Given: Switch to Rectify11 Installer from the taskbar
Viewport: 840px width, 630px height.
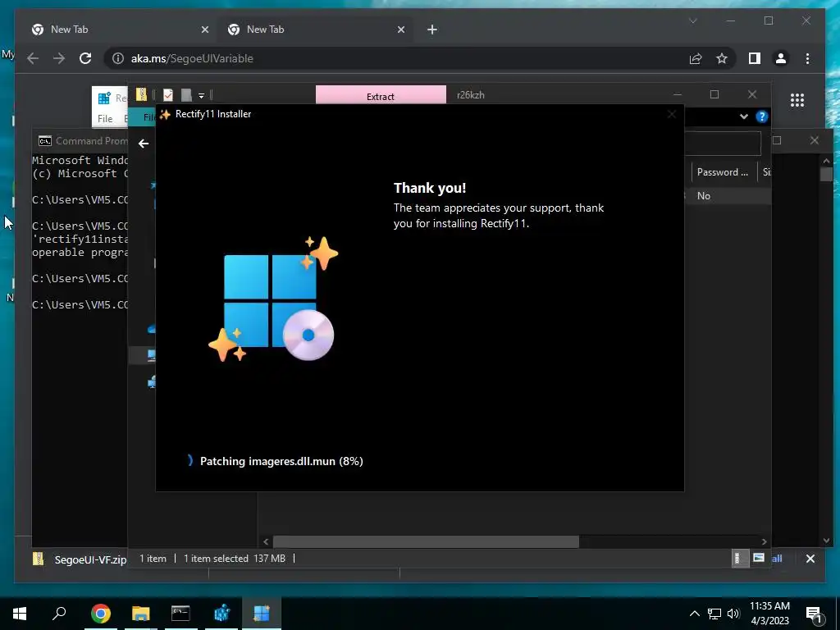Looking at the screenshot, I should coord(262,614).
